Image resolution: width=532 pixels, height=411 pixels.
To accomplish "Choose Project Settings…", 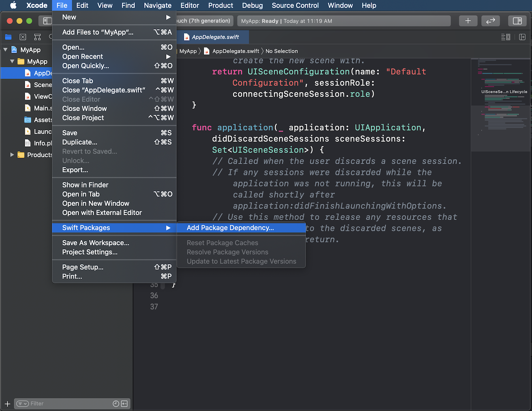I will (x=114, y=252).
